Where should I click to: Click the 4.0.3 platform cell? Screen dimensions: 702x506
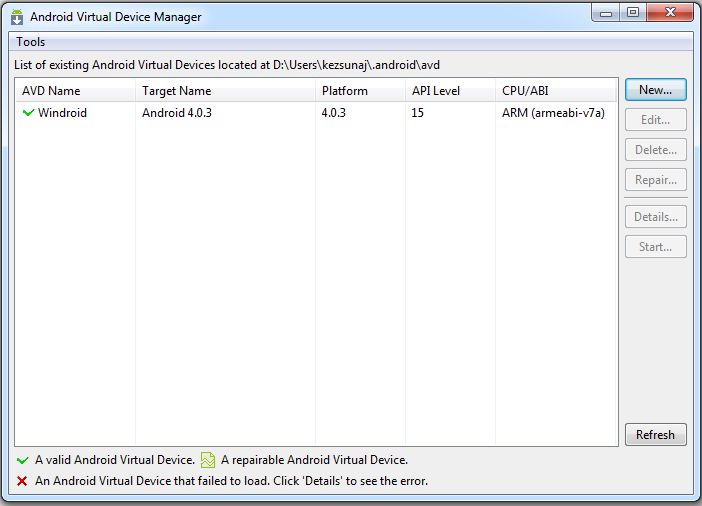click(x=334, y=113)
